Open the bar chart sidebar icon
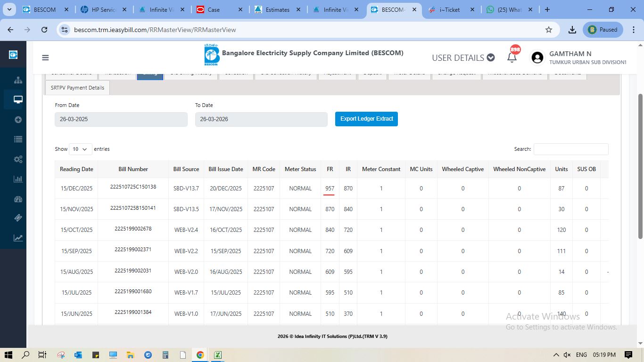The image size is (644, 362). (18, 179)
